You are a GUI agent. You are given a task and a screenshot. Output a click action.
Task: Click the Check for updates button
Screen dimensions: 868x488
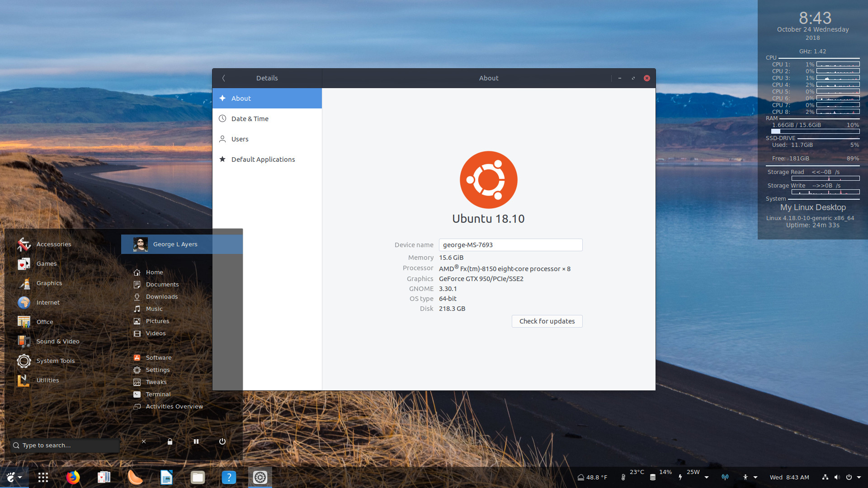coord(547,321)
